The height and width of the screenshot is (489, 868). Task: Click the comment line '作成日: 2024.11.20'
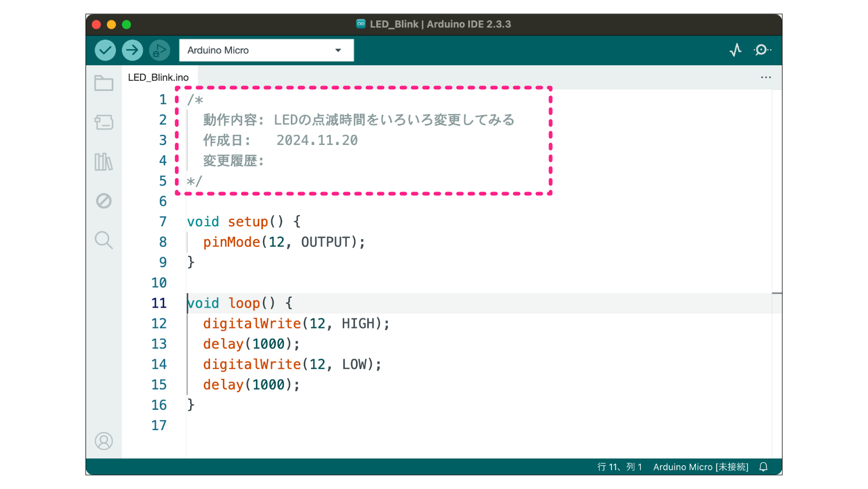click(x=280, y=140)
